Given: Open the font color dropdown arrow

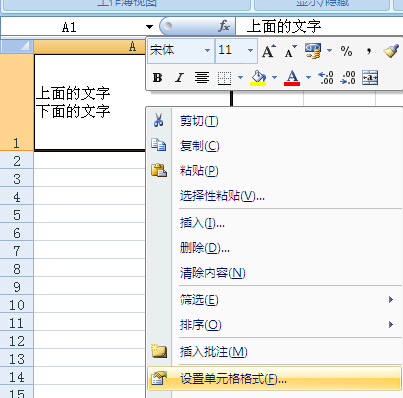Looking at the screenshot, I should [x=308, y=78].
